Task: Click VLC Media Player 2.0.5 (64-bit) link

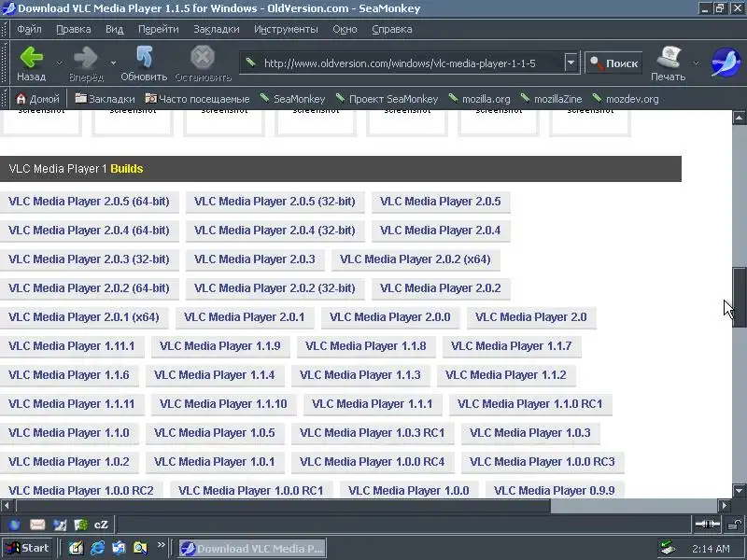Action: point(89,202)
